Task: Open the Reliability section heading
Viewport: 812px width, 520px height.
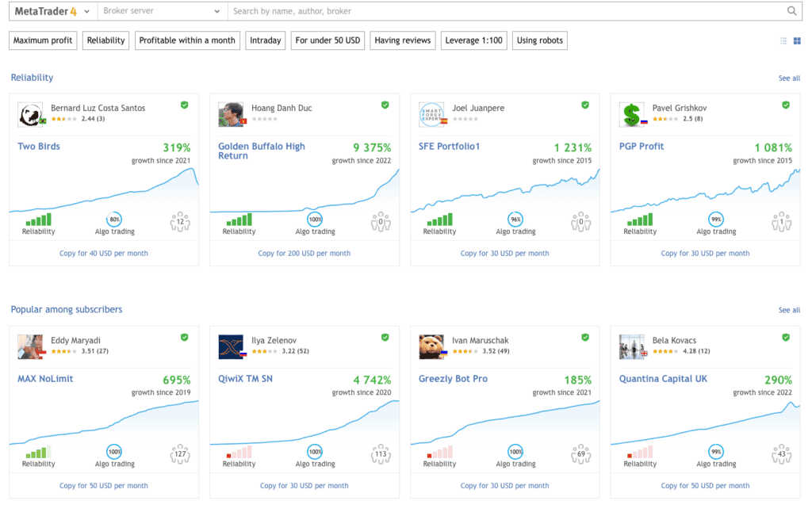Action: point(32,78)
